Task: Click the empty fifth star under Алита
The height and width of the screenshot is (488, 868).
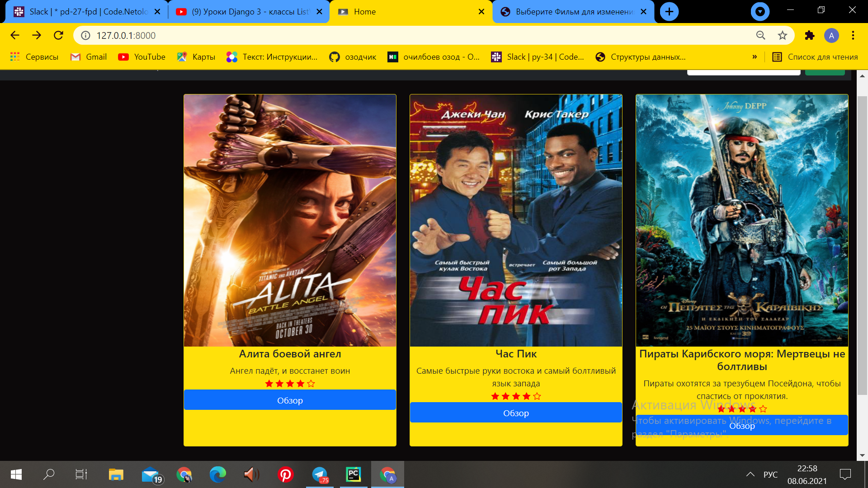Action: pos(311,384)
